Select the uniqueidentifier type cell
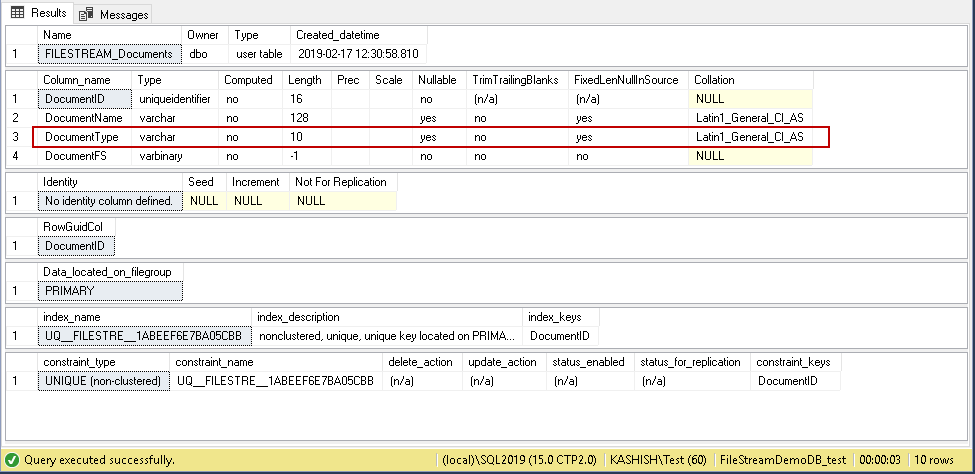The width and height of the screenshot is (975, 474). click(176, 99)
